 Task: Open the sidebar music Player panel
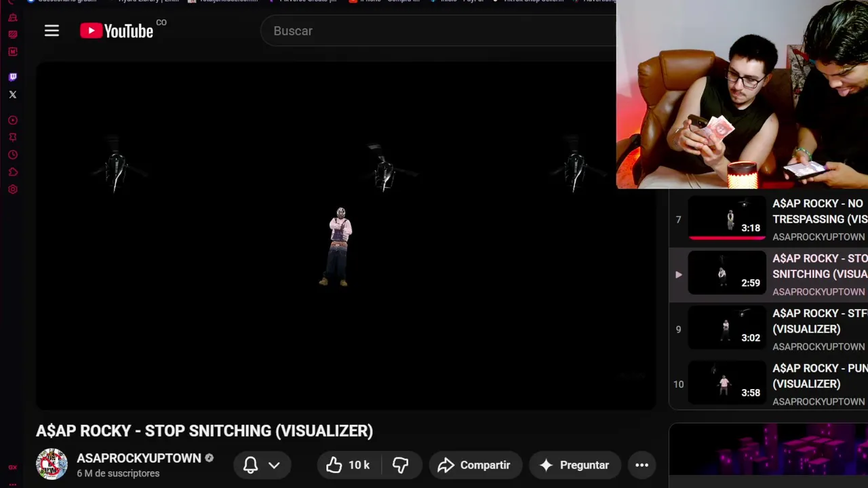[12, 120]
